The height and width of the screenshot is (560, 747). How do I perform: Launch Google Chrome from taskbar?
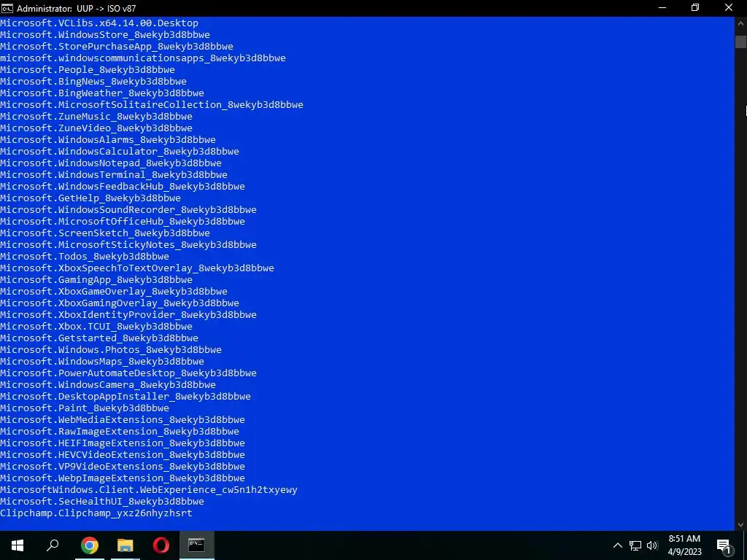click(89, 545)
